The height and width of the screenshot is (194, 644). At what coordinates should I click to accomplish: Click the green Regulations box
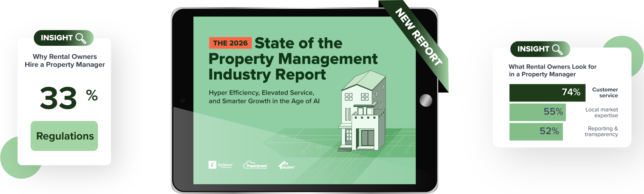point(64,136)
